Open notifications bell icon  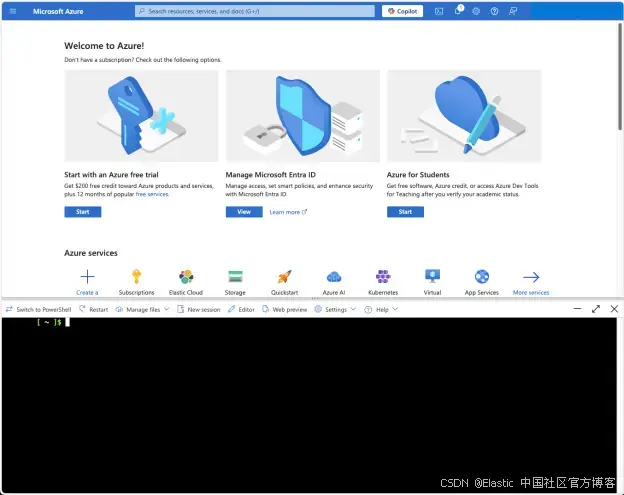458,11
